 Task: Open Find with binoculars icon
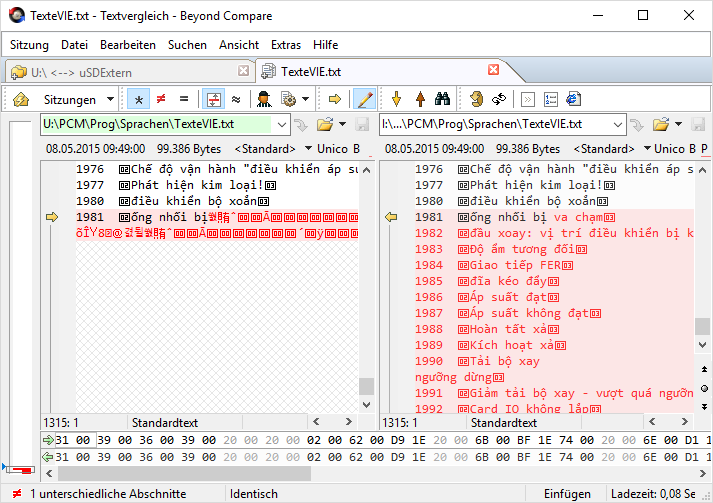tap(442, 99)
